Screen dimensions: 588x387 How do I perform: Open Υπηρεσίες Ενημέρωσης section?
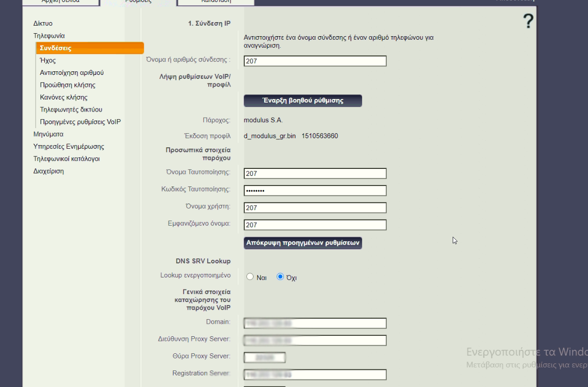click(x=68, y=147)
